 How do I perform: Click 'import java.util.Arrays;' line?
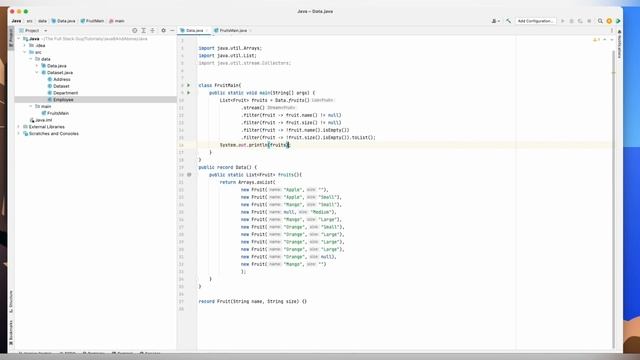pos(230,48)
